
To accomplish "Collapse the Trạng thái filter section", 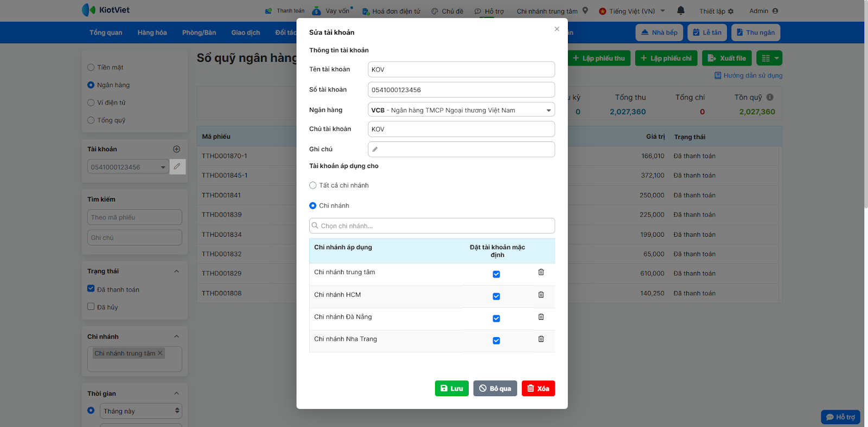I will (176, 271).
